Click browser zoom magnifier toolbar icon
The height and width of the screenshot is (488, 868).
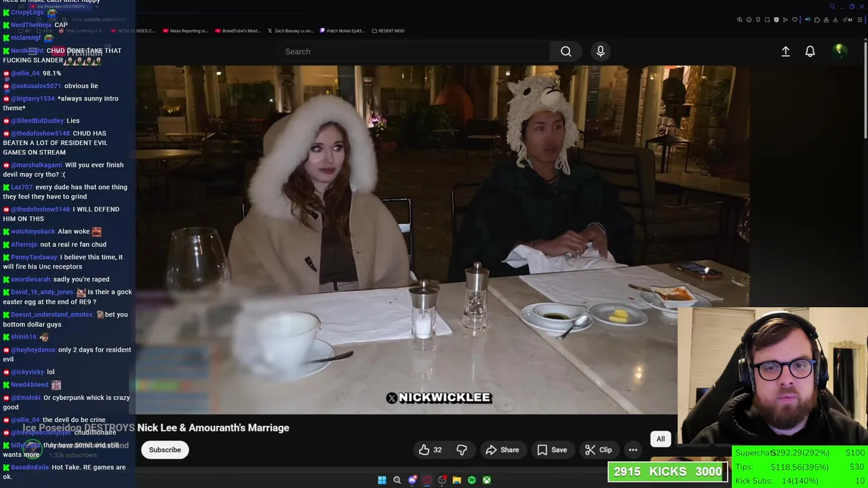point(740,20)
